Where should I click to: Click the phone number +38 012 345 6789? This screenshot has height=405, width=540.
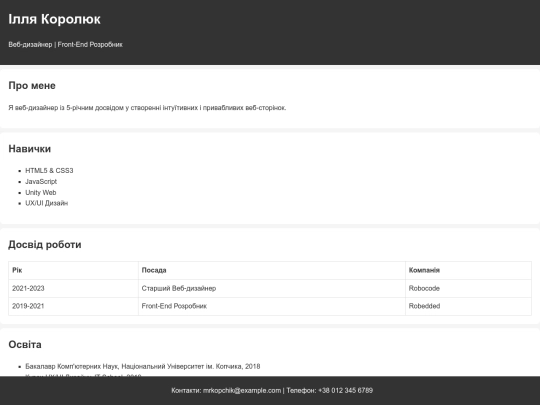click(345, 391)
